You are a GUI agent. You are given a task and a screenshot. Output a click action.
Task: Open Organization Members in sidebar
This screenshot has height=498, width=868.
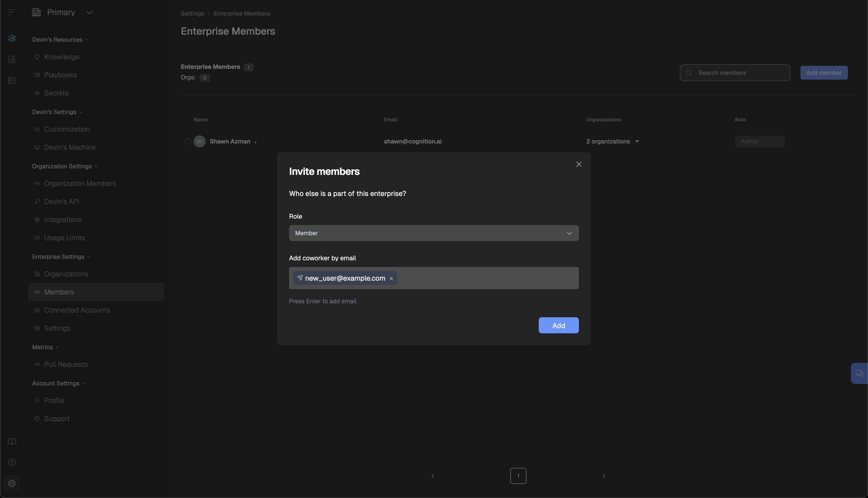coord(80,184)
